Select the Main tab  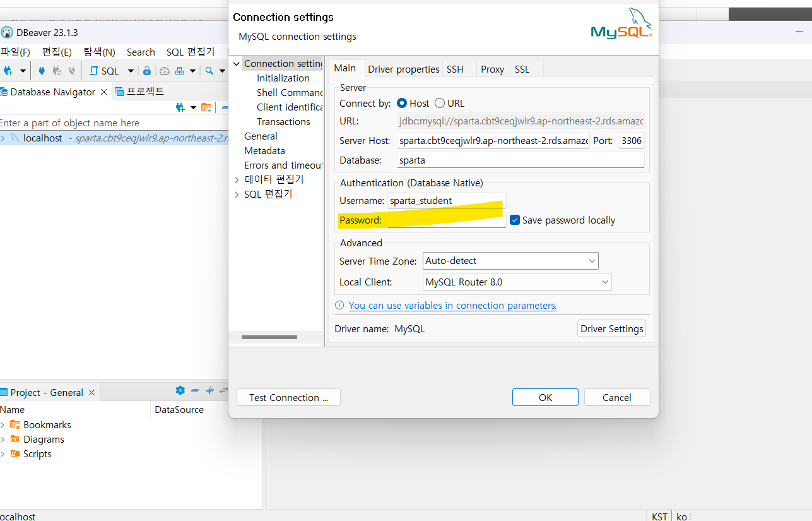tap(345, 68)
